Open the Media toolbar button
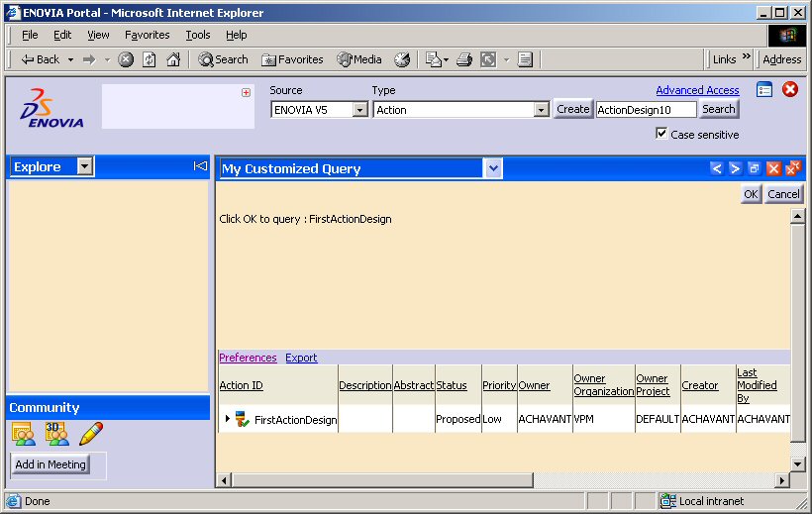The width and height of the screenshot is (812, 514). tap(358, 59)
